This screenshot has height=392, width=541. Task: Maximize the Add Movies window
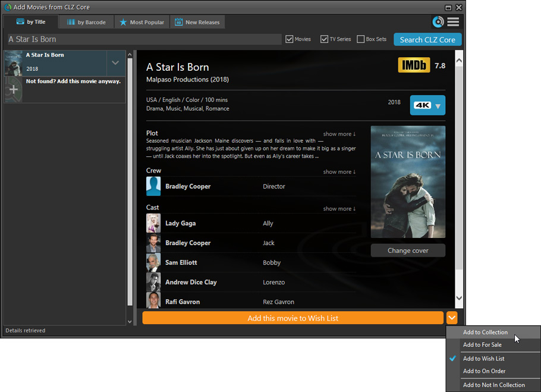[x=448, y=7]
